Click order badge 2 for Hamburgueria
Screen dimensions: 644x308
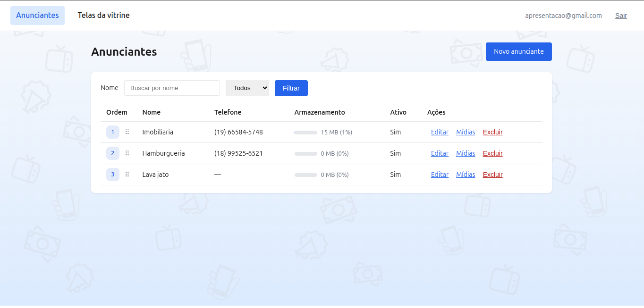(112, 153)
